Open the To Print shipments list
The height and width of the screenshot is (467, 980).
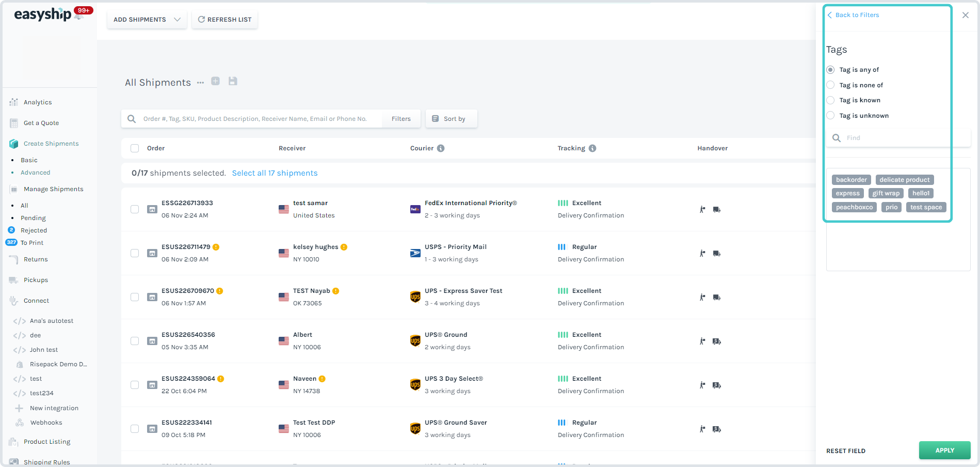pos(32,243)
